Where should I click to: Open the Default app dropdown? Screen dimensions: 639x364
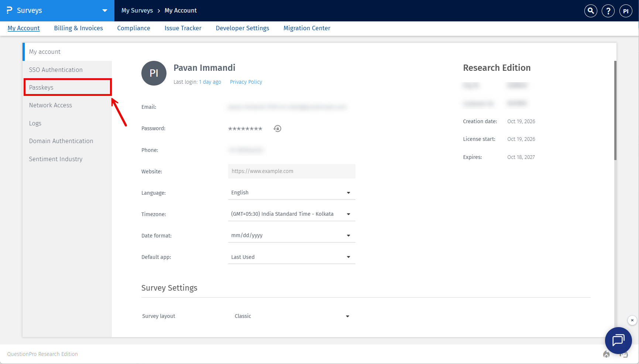[x=292, y=257]
